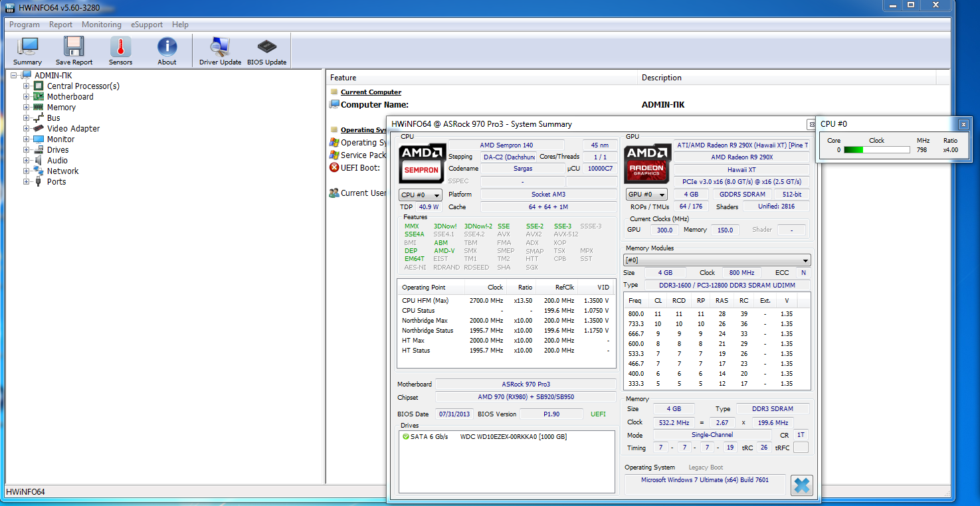980x506 pixels.
Task: Collapse the ADMIN-ПК root node
Action: (x=14, y=75)
